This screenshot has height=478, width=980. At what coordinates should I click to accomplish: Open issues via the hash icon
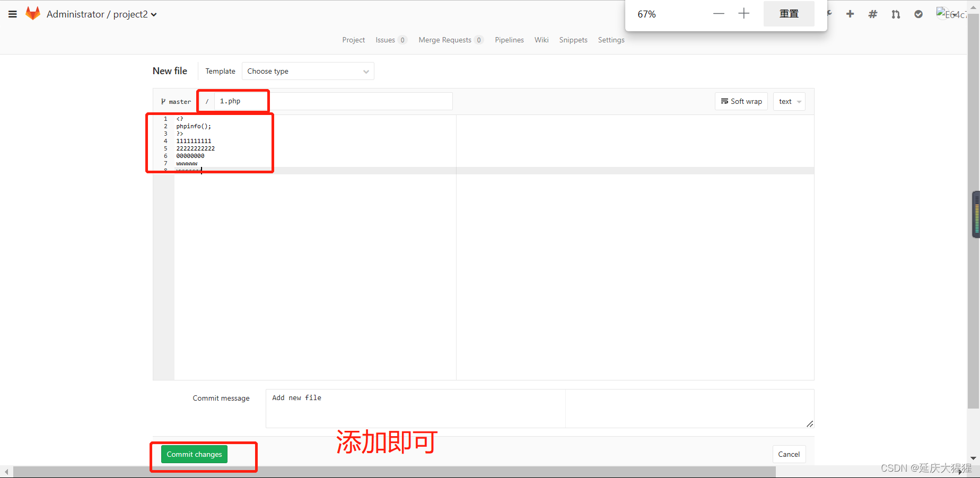872,14
